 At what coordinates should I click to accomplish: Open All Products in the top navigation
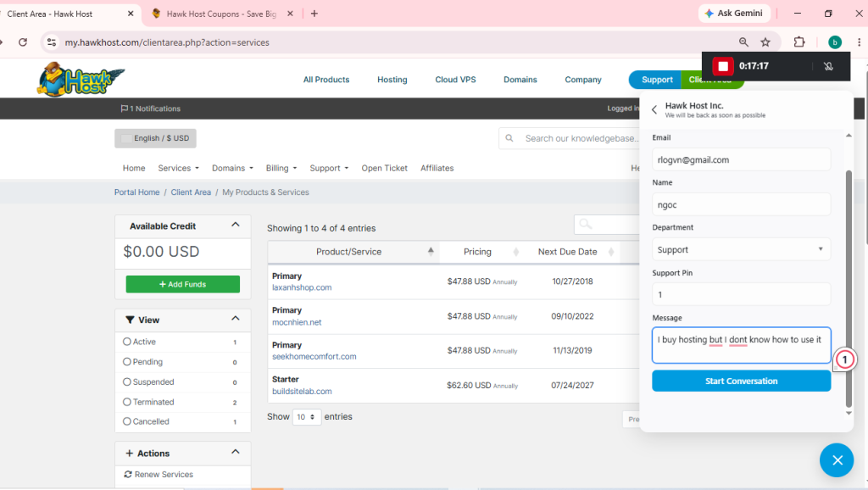(326, 80)
